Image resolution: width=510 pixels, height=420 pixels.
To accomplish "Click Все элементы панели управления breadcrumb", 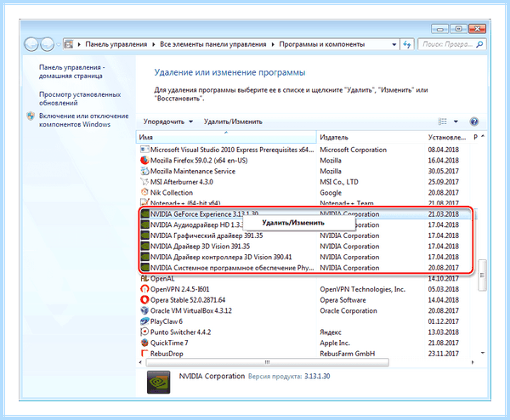I will [213, 44].
